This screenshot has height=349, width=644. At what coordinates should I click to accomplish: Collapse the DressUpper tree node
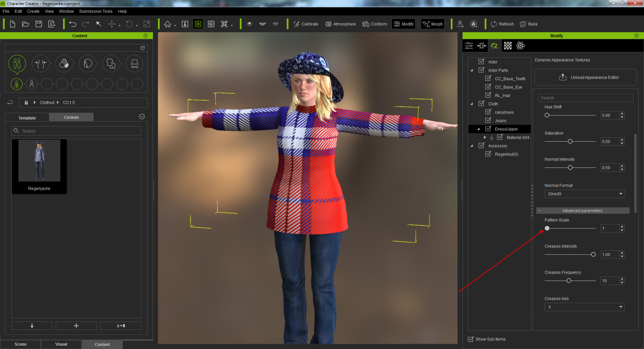[479, 129]
